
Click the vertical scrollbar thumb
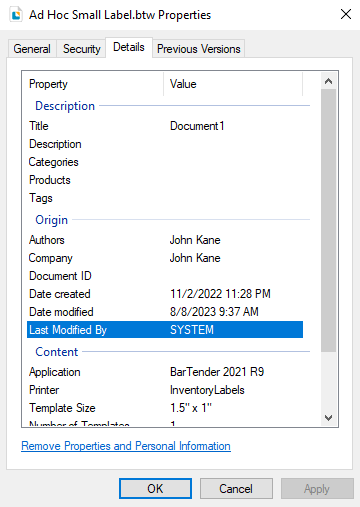click(x=328, y=220)
